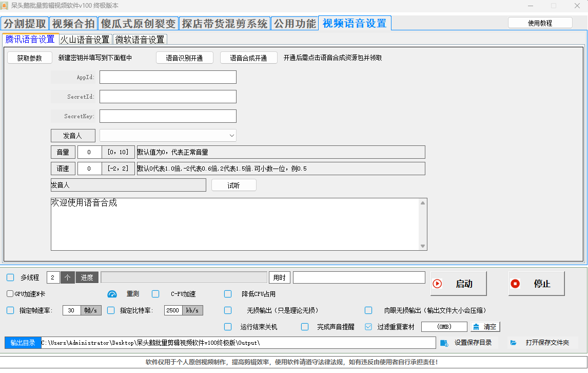Toggle the GPU加速N卡 checkbox
Screen dimensions: 588x373
10,294
